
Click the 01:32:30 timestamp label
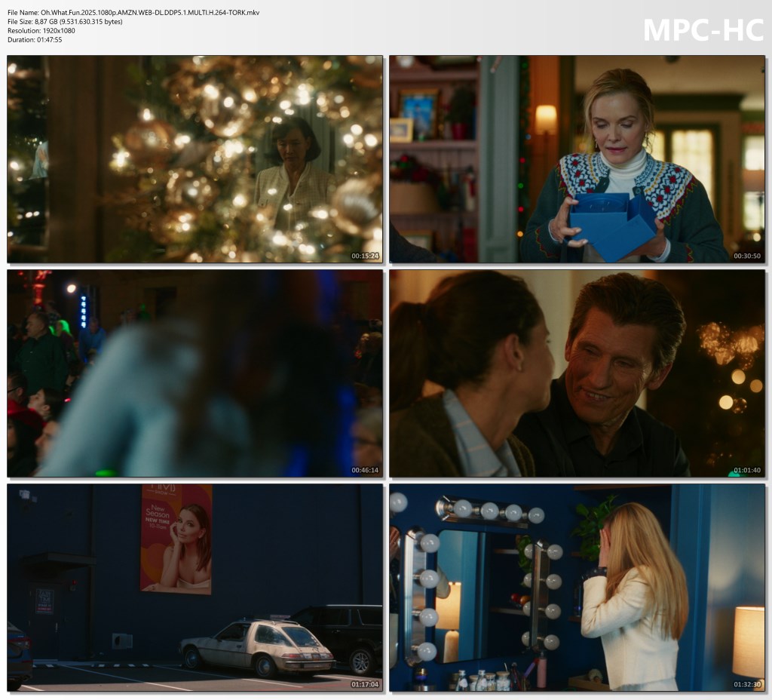tap(747, 684)
